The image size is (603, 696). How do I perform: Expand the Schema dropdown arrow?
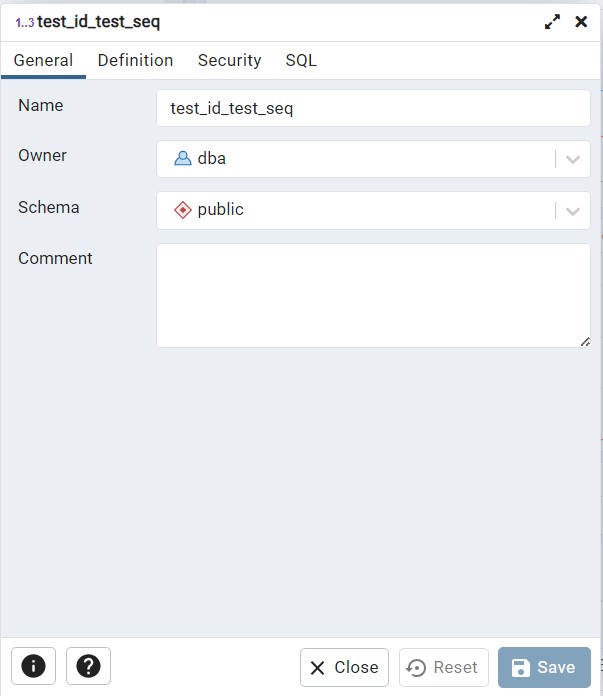point(573,211)
